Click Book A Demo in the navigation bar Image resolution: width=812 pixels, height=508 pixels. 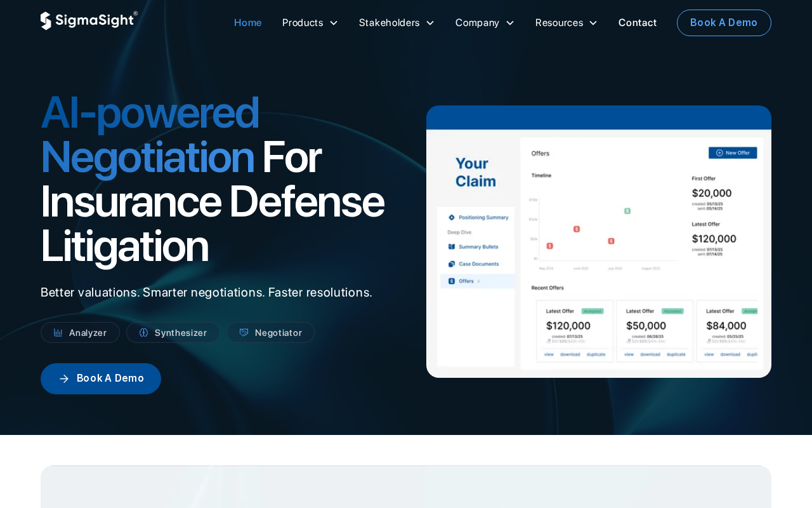[724, 23]
